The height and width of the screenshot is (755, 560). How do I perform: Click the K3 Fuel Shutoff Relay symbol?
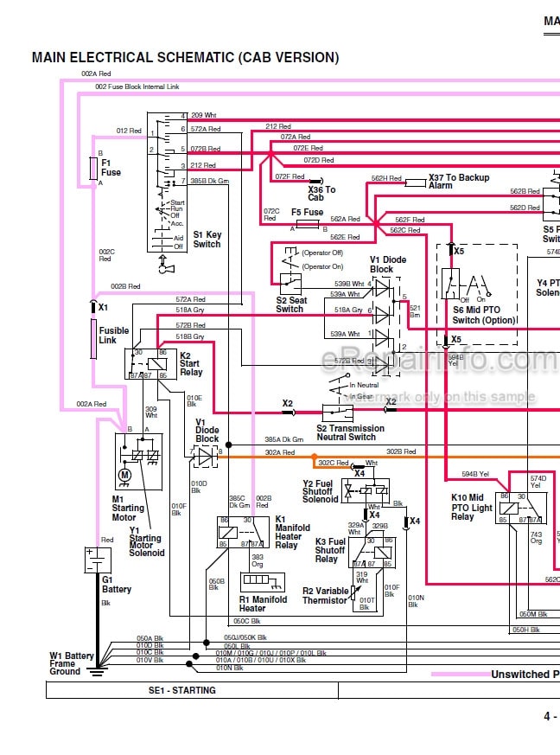[372, 553]
